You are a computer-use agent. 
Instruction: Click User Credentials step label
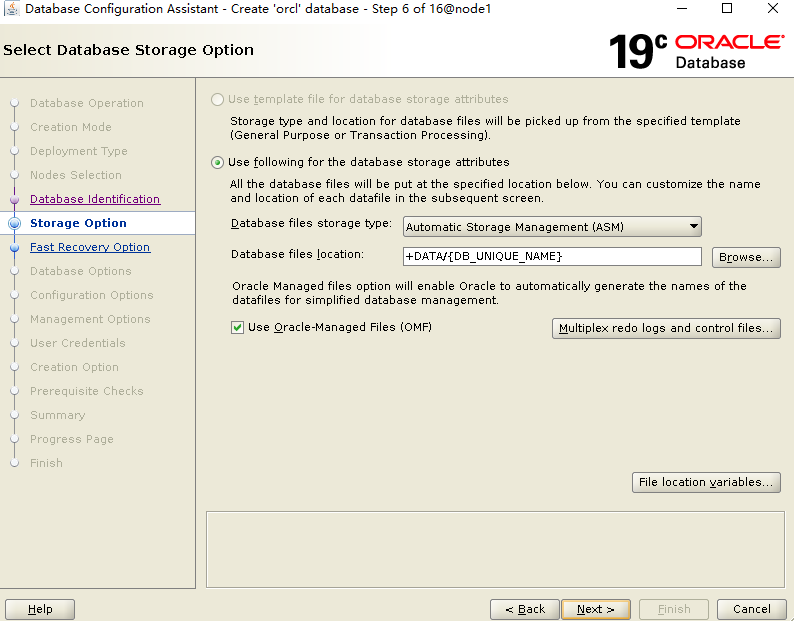(77, 343)
